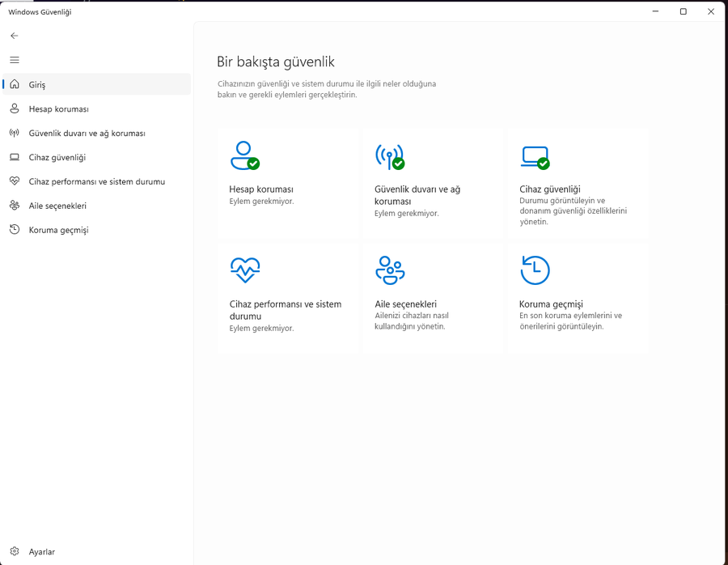Click the 'Cihazınızın güvenliği ve sistem durumu' description paragraph
This screenshot has height=565, width=728.
[x=327, y=89]
